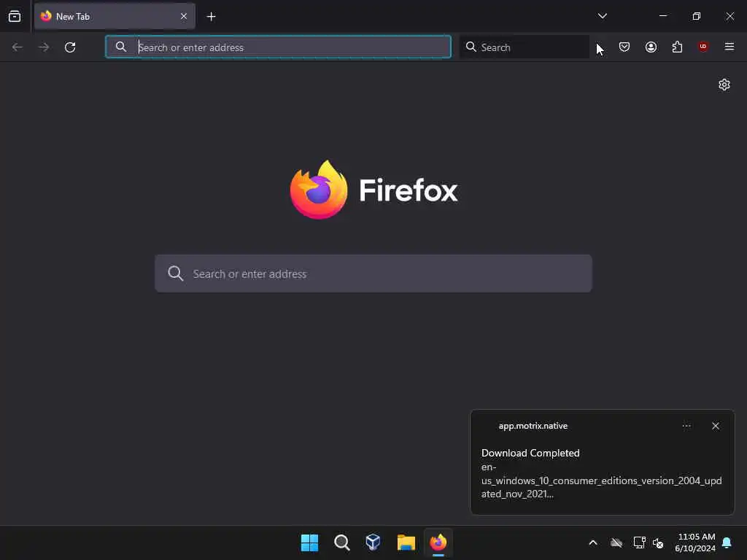Click the Search box magnifier icon

tap(471, 47)
